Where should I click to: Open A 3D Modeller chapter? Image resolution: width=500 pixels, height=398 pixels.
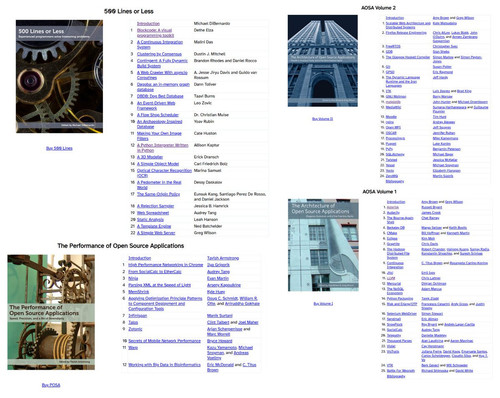pos(150,157)
